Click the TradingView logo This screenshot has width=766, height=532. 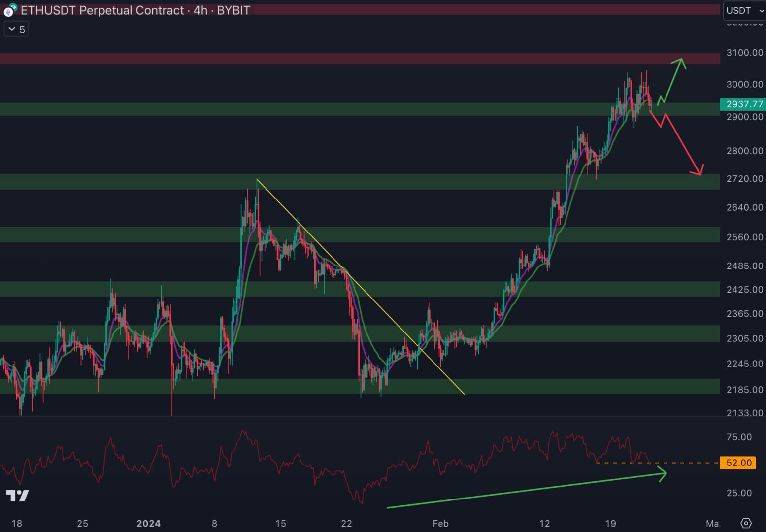17,495
